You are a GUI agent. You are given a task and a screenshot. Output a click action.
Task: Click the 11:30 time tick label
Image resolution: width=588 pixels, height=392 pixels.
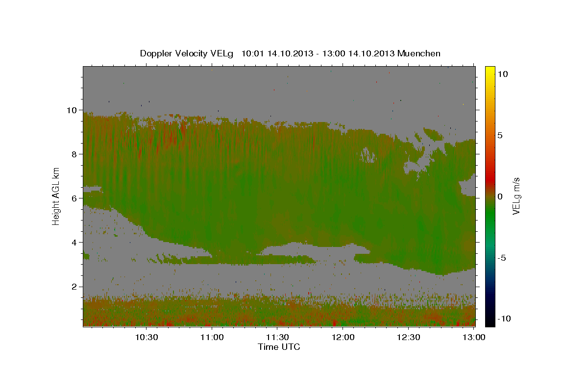click(x=277, y=337)
